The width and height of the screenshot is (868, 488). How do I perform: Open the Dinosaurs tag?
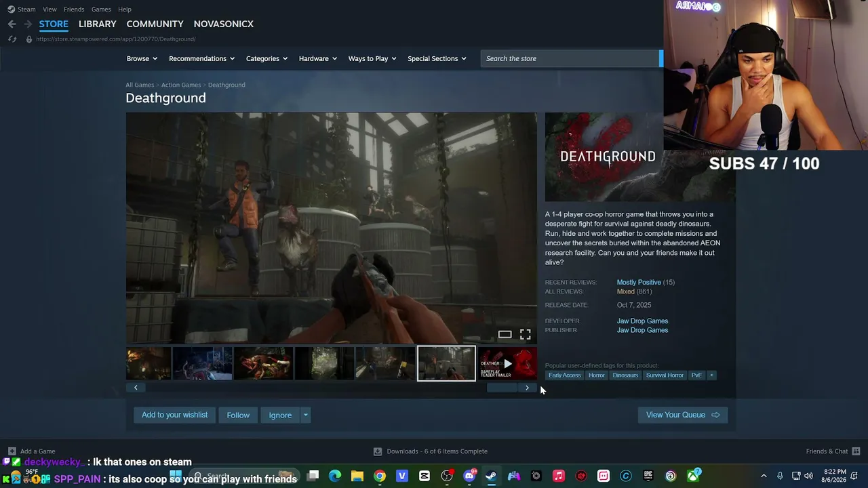625,375
